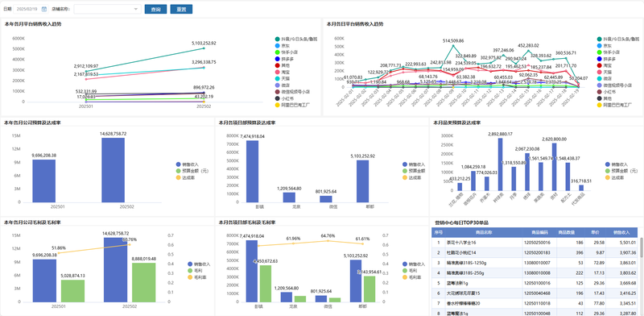Image resolution: width=644 pixels, height=316 pixels.
Task: Select product code 13080010008 cell
Action: click(x=539, y=272)
